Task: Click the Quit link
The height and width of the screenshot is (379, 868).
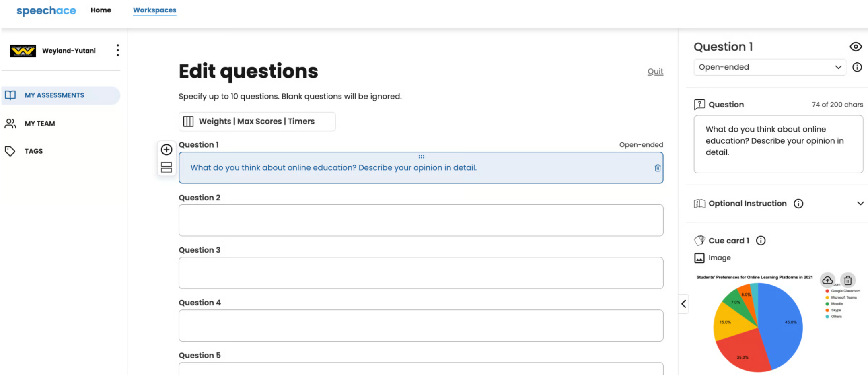Action: [655, 72]
